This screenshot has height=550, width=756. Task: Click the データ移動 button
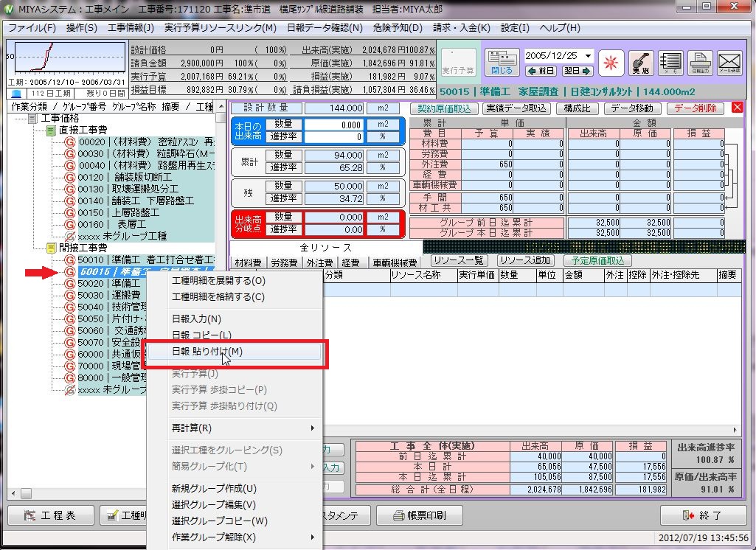point(632,108)
